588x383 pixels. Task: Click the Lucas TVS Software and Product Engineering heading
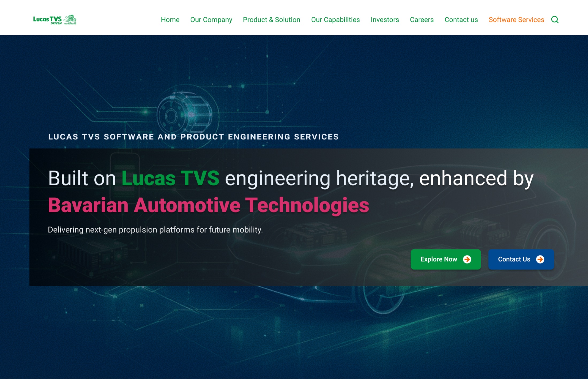pyautogui.click(x=194, y=137)
